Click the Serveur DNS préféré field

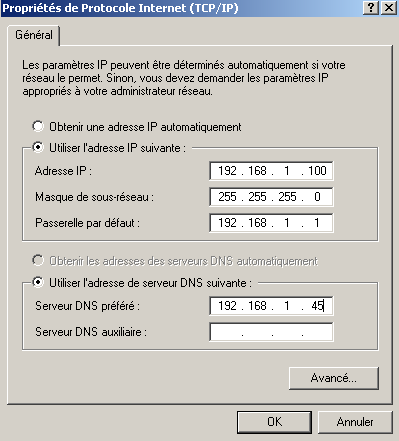pyautogui.click(x=271, y=306)
